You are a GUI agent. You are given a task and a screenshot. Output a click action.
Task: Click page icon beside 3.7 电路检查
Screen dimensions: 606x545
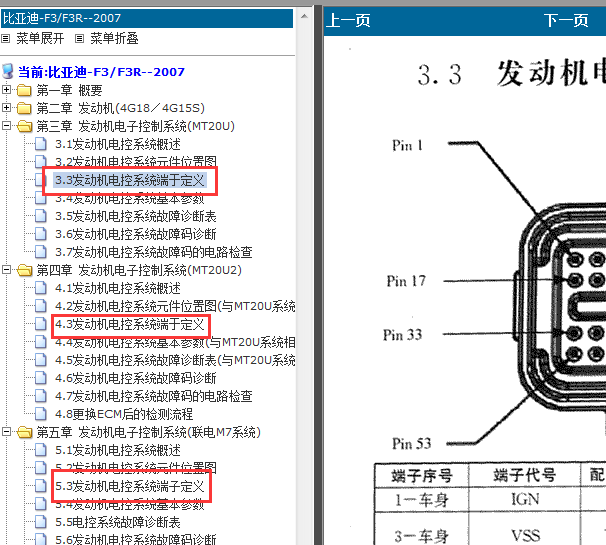tap(41, 252)
